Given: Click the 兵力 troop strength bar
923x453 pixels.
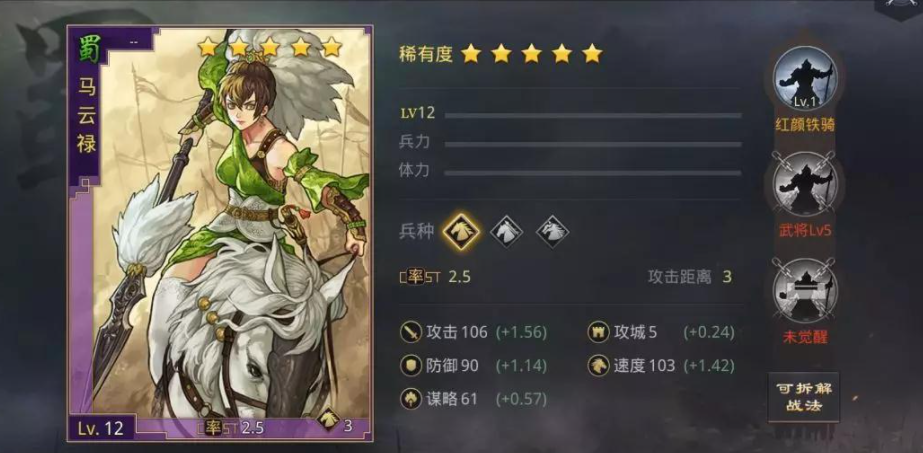Looking at the screenshot, I should (593, 144).
